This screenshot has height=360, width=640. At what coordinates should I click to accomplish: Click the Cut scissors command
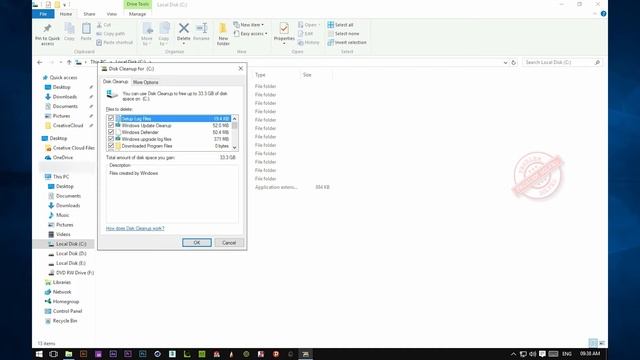coord(104,25)
